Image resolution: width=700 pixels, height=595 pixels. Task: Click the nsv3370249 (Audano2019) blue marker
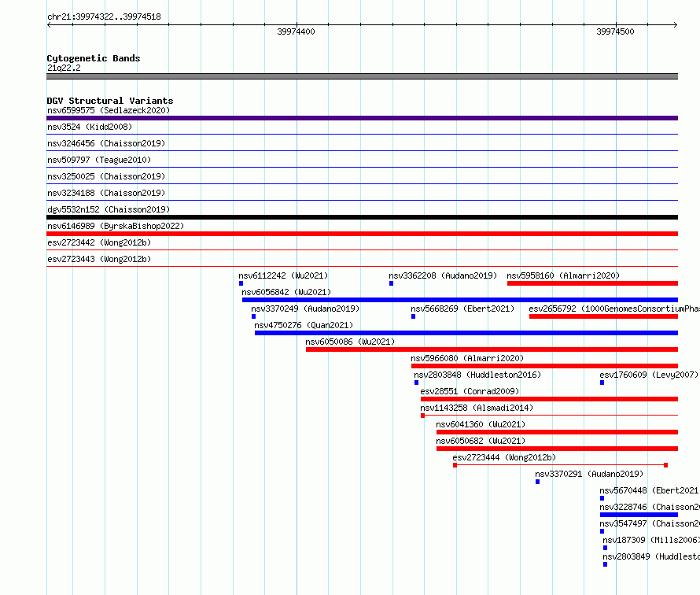[x=253, y=316]
